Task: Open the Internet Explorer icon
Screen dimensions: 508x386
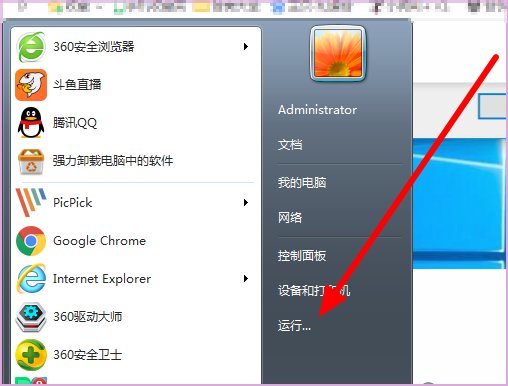Action: 31,279
